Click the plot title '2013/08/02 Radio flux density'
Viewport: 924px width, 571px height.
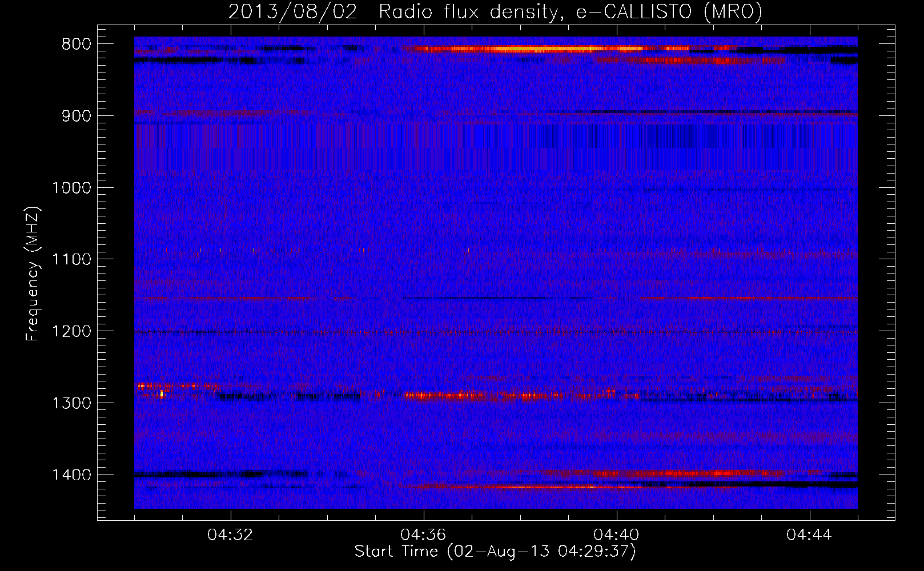coord(495,11)
